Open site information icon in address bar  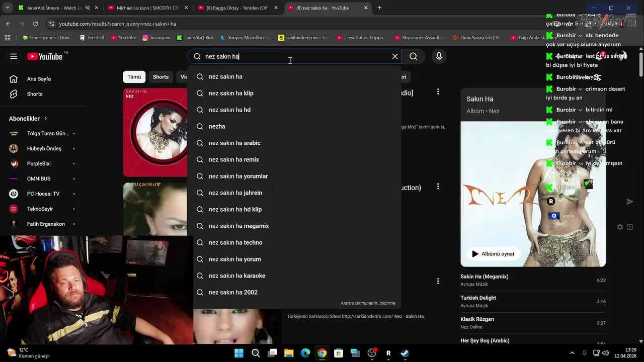pyautogui.click(x=51, y=24)
